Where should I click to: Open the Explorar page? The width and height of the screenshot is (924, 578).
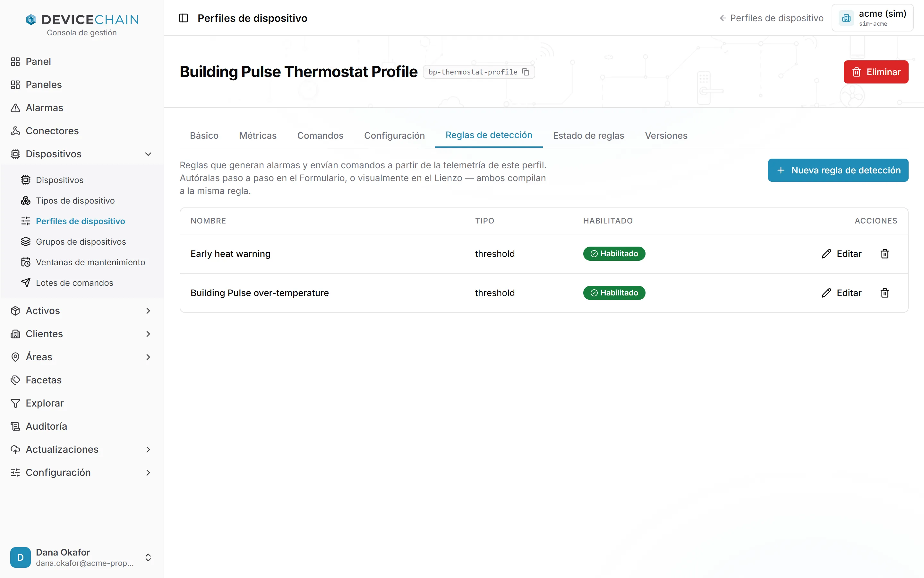pos(82,403)
